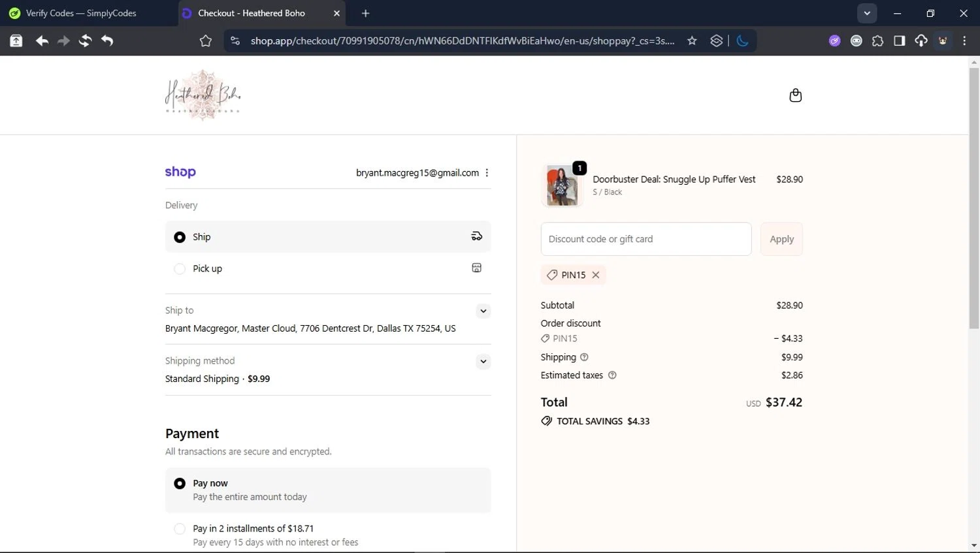The image size is (980, 553).
Task: Click the discount code input field
Action: click(645, 239)
